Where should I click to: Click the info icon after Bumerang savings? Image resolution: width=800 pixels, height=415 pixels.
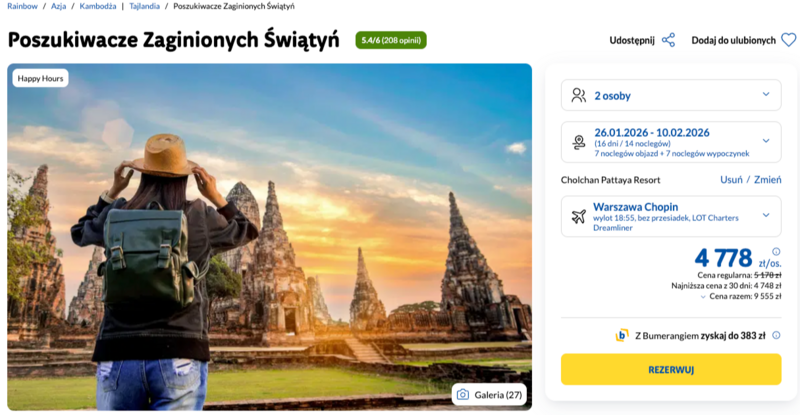tap(776, 335)
